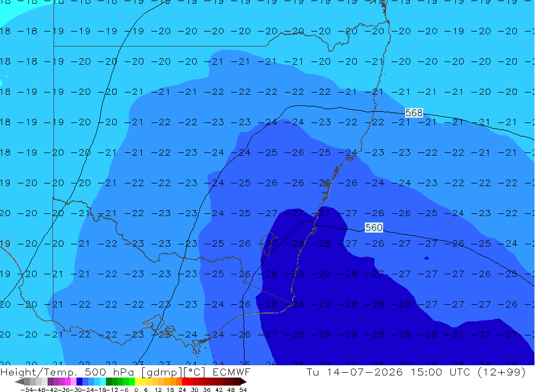The width and height of the screenshot is (535, 392).
Task: Click the legend value minus 30
Action: pyautogui.click(x=75, y=390)
